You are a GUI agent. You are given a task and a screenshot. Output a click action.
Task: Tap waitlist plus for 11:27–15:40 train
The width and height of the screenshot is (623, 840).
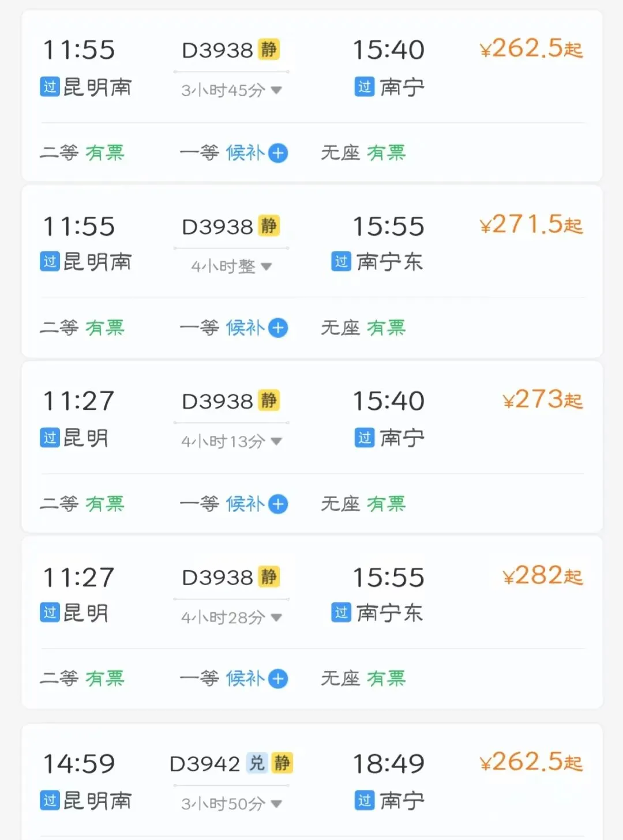coord(278,504)
